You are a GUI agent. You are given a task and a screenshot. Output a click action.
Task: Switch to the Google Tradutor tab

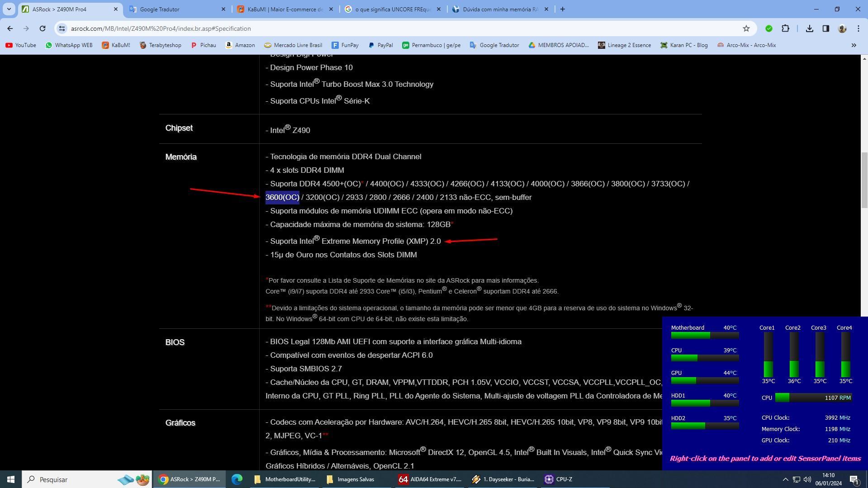click(x=177, y=9)
